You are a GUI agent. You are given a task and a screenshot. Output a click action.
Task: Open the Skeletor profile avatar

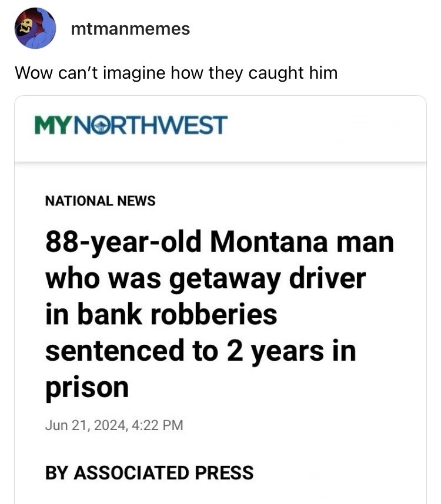tap(35, 29)
